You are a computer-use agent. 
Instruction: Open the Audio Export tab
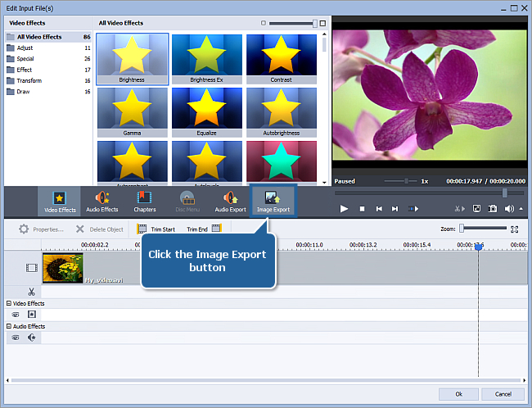(x=230, y=202)
